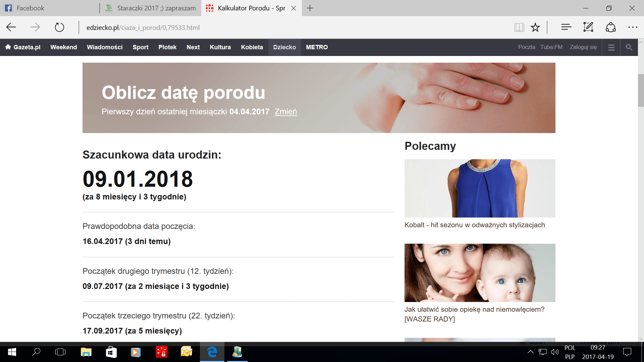Screen dimensions: 644x362
Task: Click the system volume speaker icon
Action: [555, 352]
